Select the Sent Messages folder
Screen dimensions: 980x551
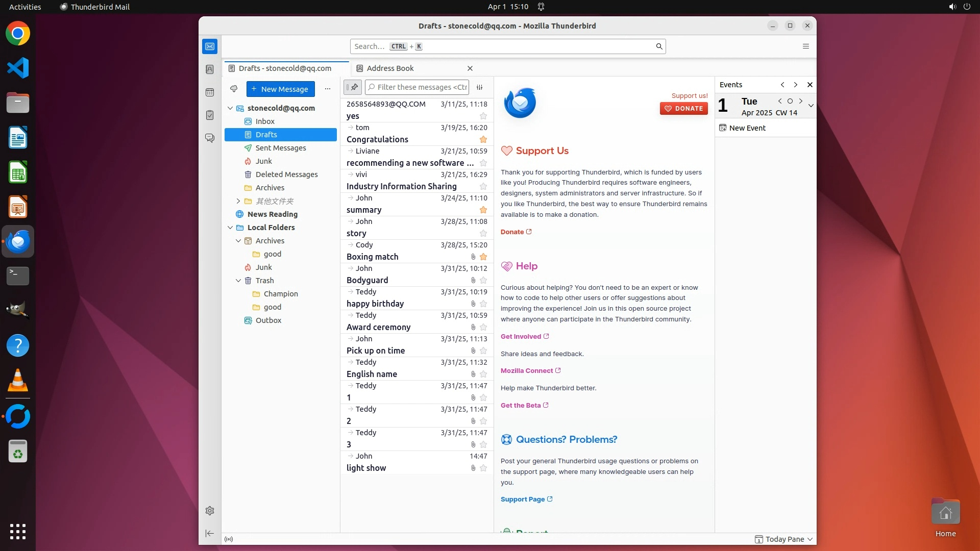pos(281,148)
